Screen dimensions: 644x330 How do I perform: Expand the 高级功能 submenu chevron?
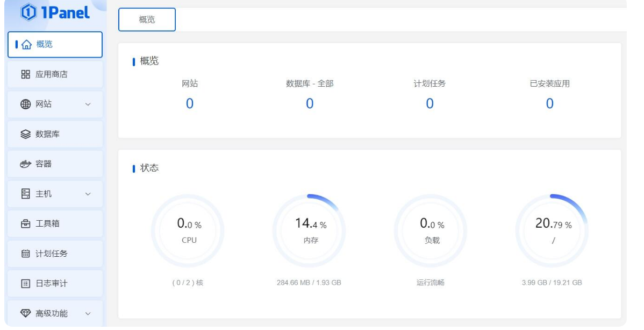[88, 313]
